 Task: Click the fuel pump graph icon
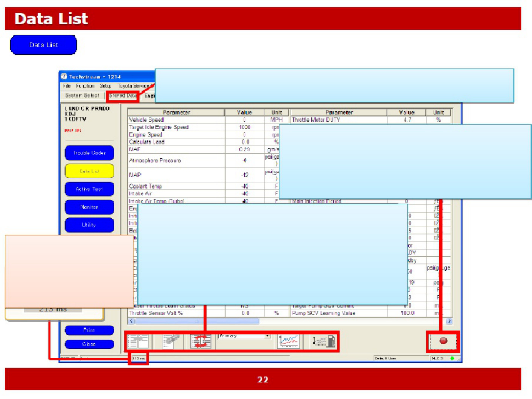point(323,341)
